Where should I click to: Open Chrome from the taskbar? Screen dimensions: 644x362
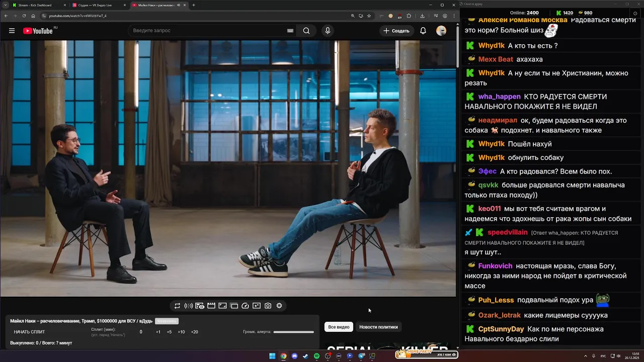click(283, 356)
